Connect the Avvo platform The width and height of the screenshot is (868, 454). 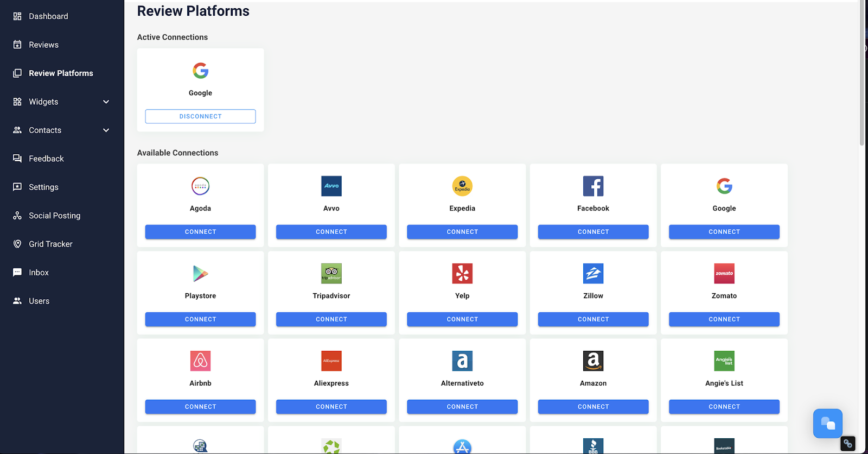[331, 232]
